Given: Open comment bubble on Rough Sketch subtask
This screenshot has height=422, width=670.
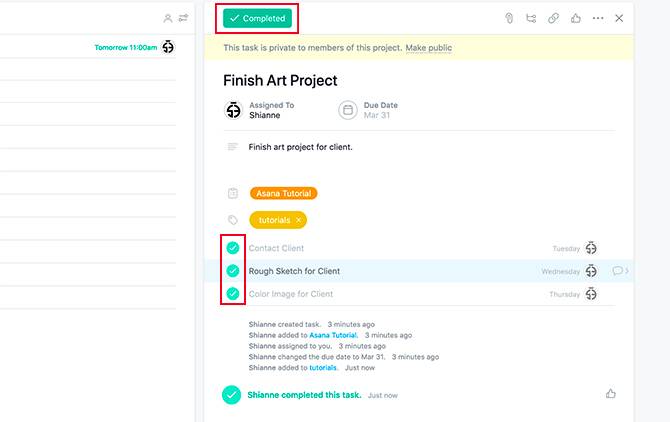Looking at the screenshot, I should click(x=617, y=271).
